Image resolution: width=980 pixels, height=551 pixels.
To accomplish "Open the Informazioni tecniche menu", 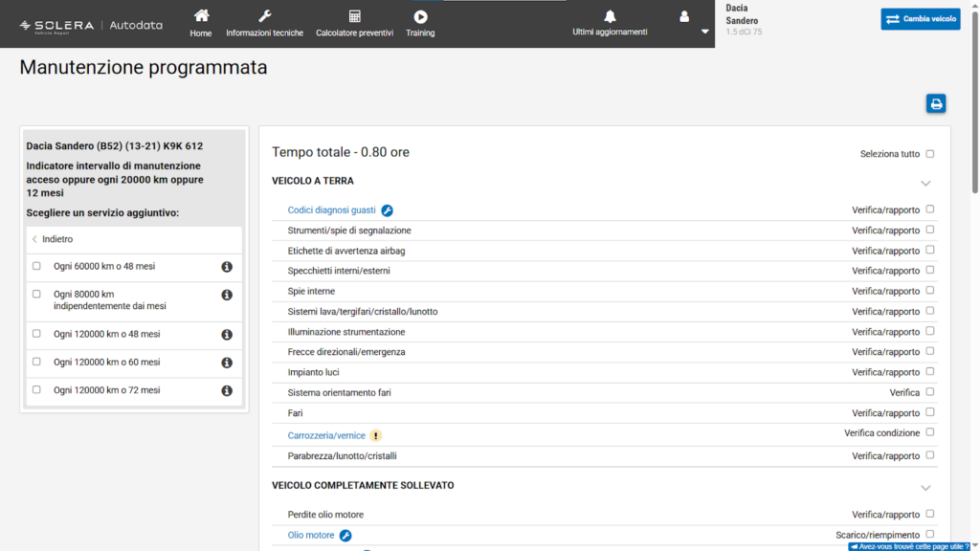I will click(x=264, y=24).
